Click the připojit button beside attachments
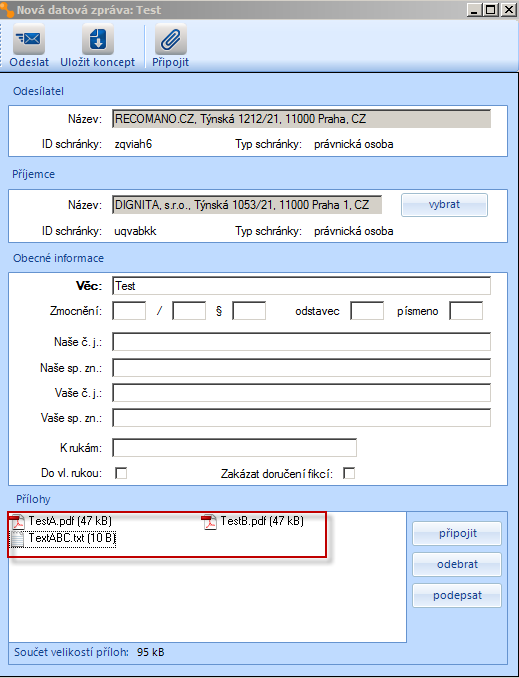This screenshot has width=519, height=678. click(457, 534)
